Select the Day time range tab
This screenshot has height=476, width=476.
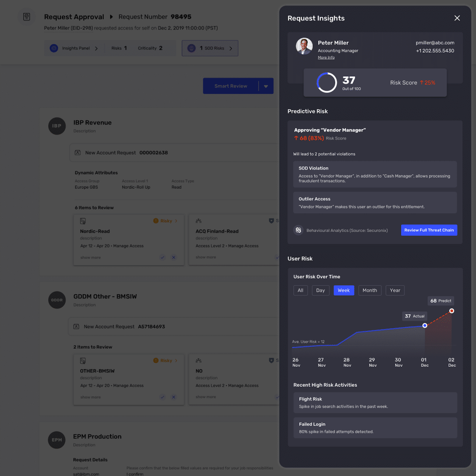[x=320, y=290]
